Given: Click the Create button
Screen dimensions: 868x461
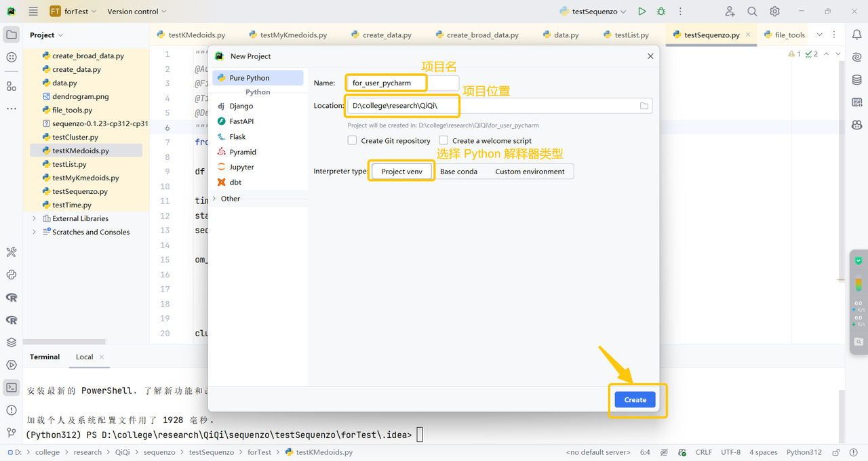Looking at the screenshot, I should click(x=635, y=400).
